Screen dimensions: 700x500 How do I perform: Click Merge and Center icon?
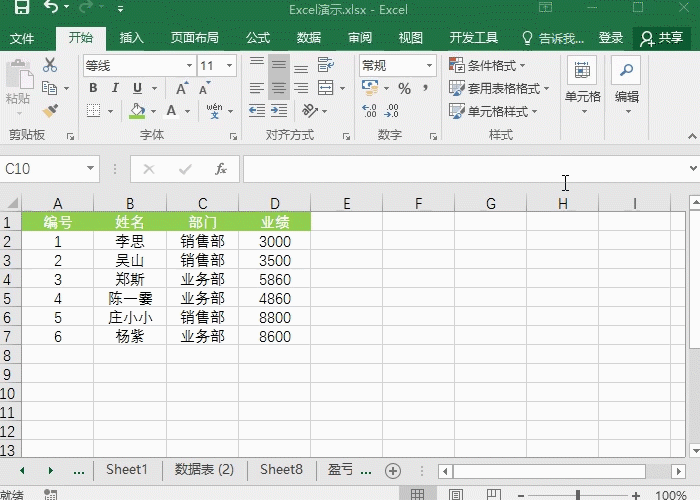pos(325,88)
